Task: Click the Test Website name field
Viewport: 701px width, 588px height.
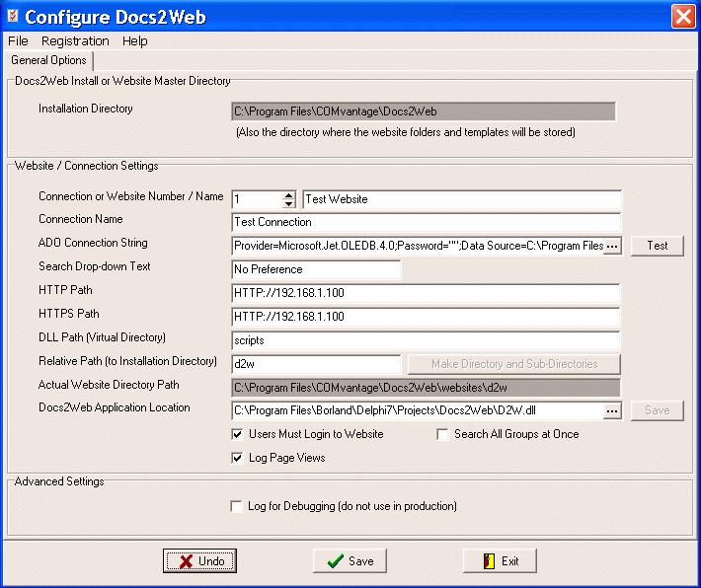Action: 462,199
